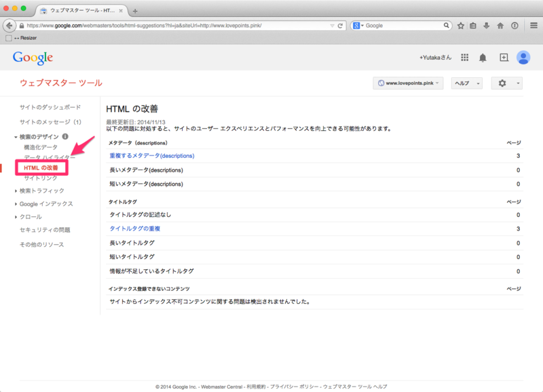Screen dimensions: 543x392
Task: Click the 短いメタデータ(descriptions) row text
Action: click(146, 184)
